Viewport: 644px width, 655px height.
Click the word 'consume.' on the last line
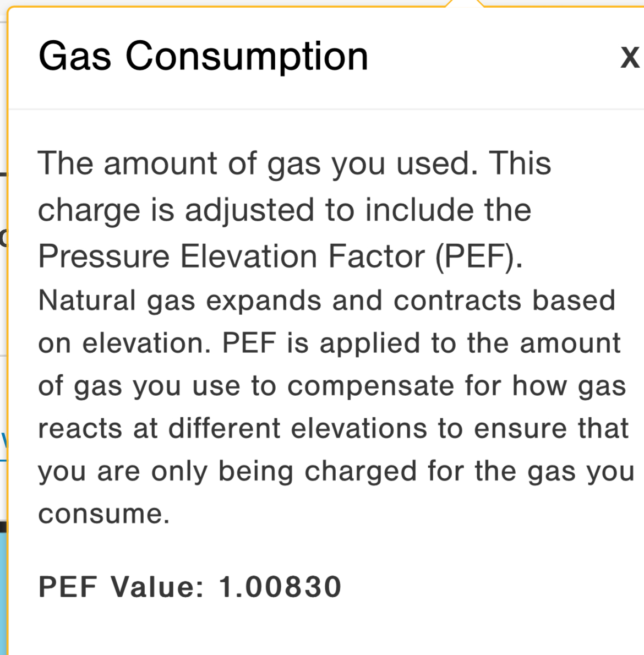pyautogui.click(x=104, y=514)
